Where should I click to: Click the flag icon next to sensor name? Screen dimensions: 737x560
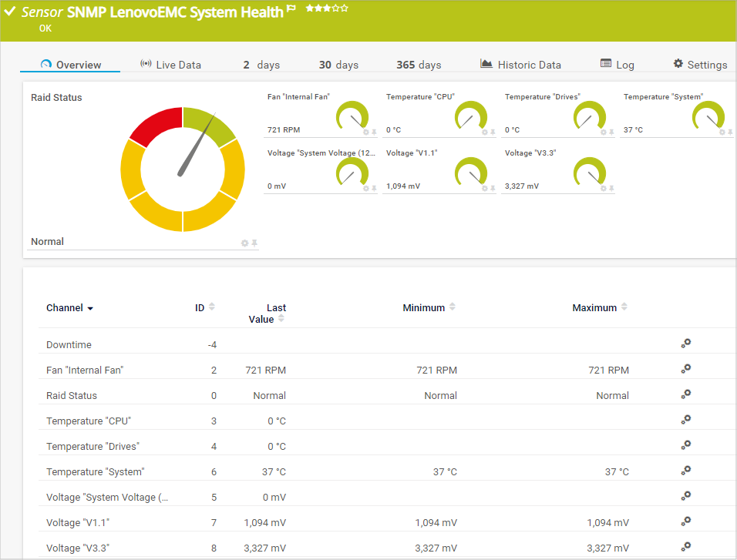291,9
